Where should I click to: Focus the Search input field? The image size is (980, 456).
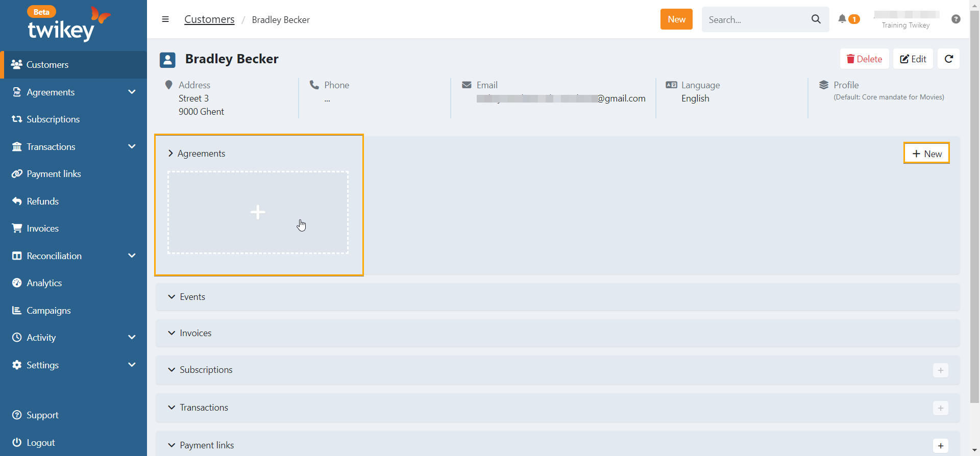(x=755, y=20)
